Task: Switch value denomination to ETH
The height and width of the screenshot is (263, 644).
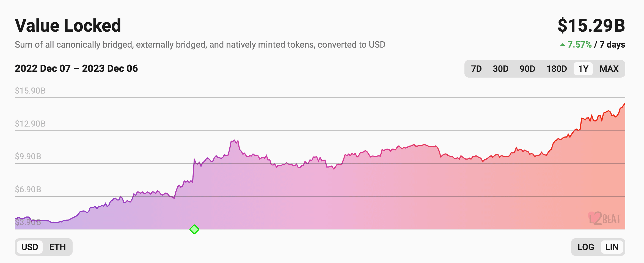Action: coord(57,247)
